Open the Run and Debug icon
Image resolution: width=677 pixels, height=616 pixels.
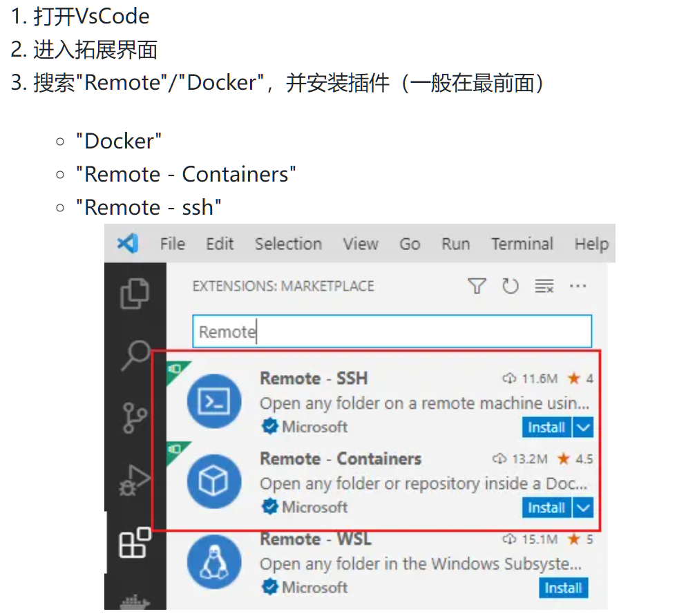point(135,480)
